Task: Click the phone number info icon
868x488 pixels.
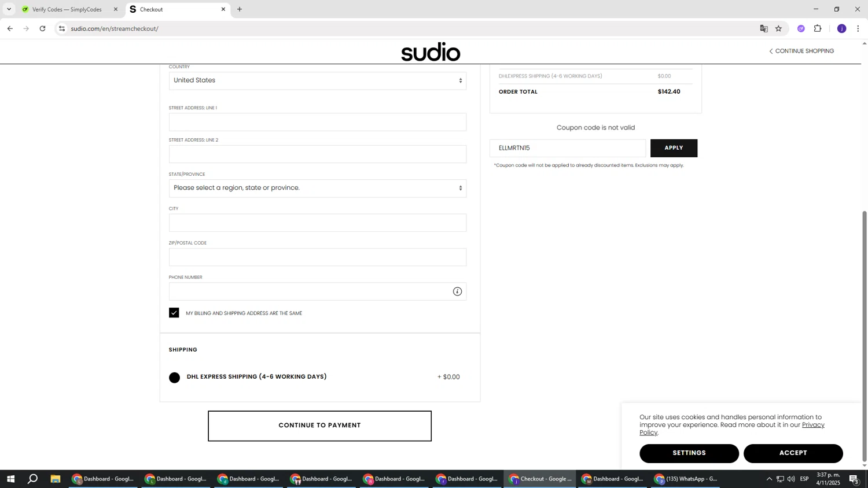Action: pos(457,291)
